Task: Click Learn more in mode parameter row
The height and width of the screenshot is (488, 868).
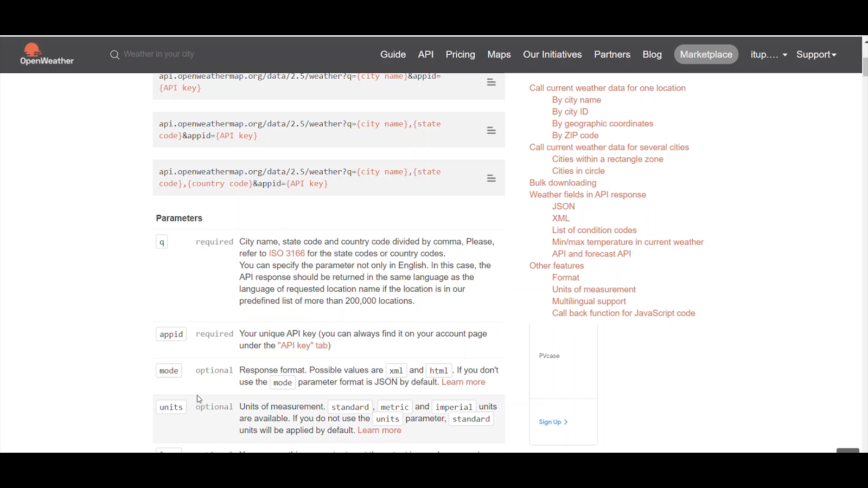Action: click(x=463, y=382)
